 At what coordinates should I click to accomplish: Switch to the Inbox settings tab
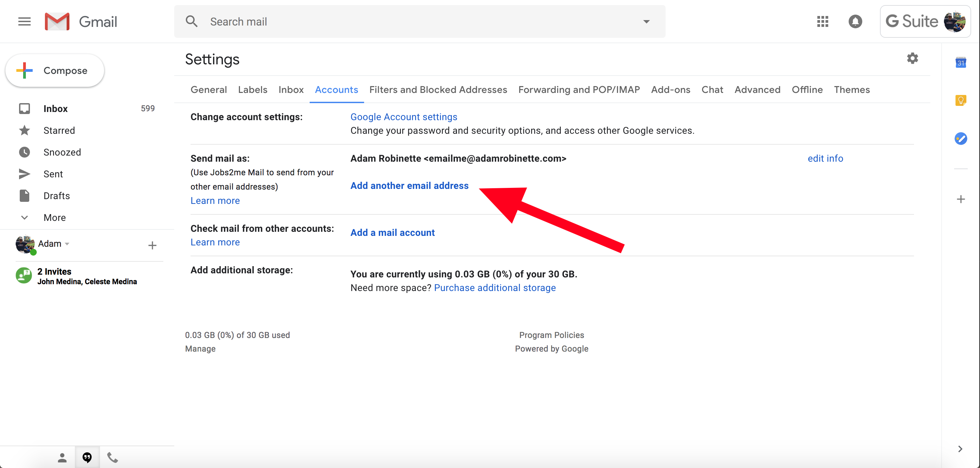point(291,90)
